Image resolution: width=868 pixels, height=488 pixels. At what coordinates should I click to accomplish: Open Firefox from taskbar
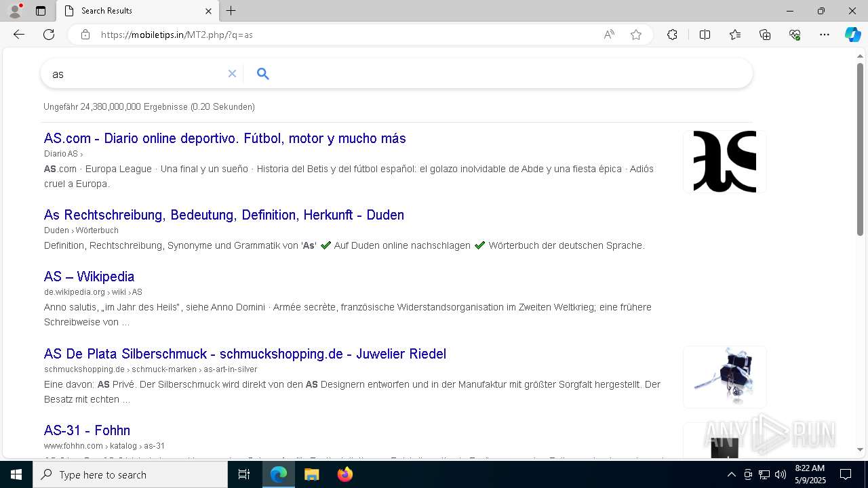[x=344, y=474]
